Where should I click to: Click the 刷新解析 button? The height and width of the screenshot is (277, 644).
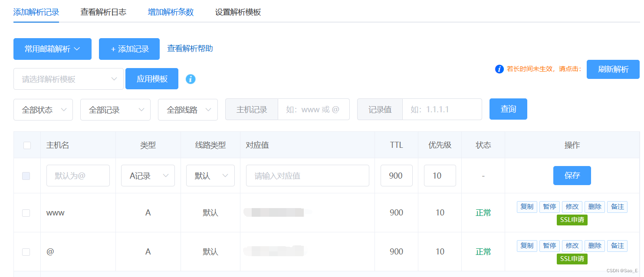(613, 69)
